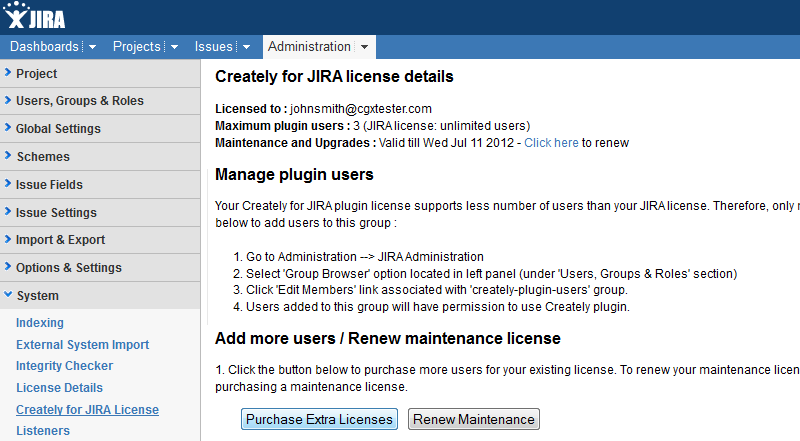Click Renew Maintenance button
This screenshot has height=441, width=800.
tap(473, 419)
